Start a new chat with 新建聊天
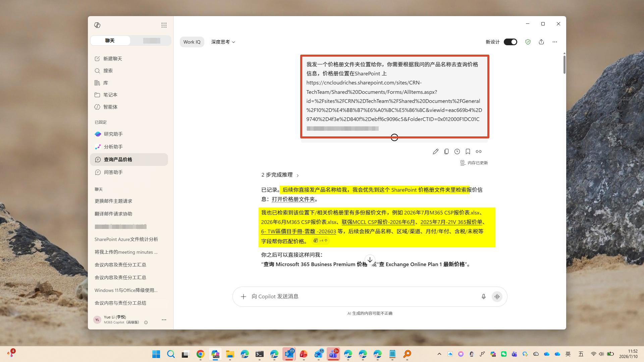The image size is (644, 362). pos(129,59)
